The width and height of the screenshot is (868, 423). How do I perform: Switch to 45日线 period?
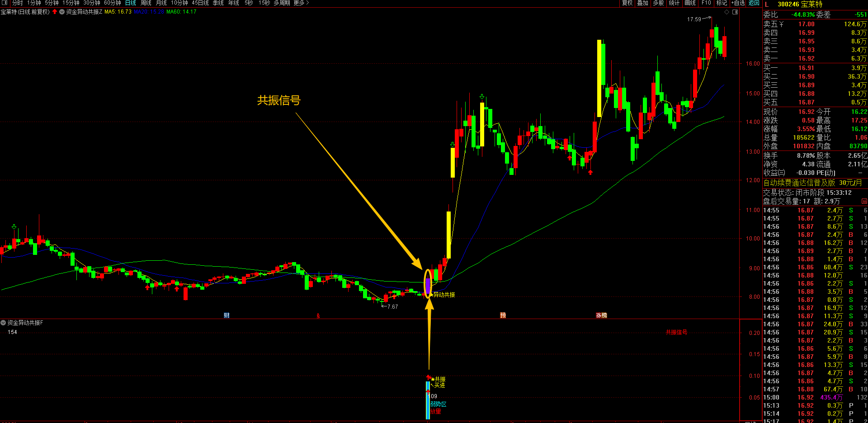[200, 3]
